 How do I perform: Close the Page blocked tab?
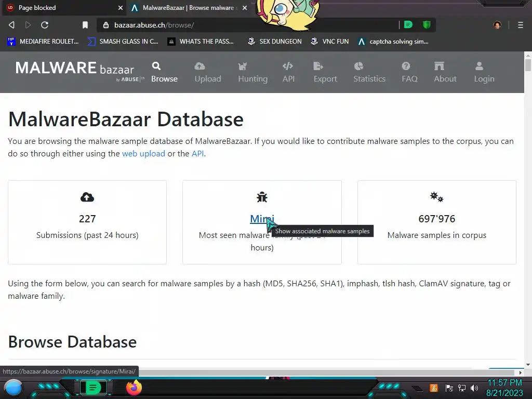coord(120,7)
